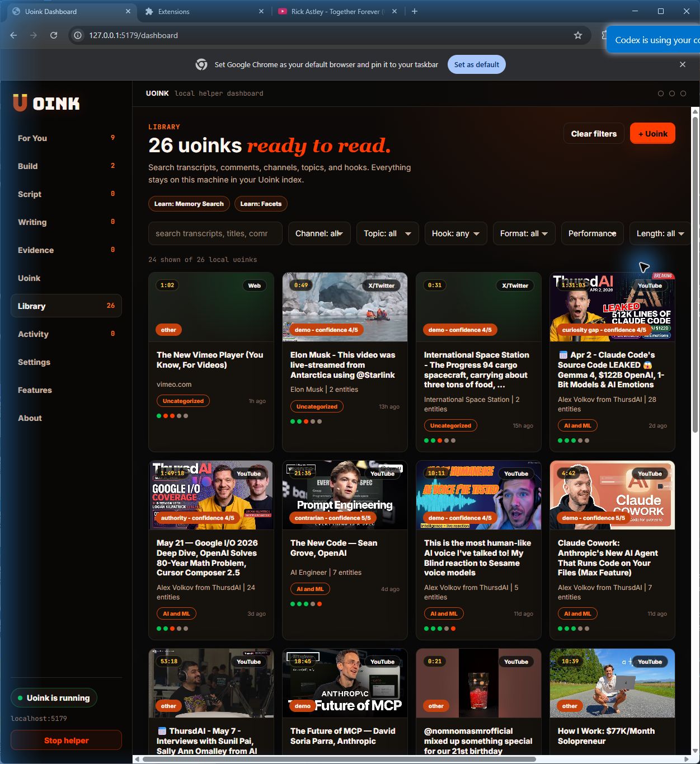The image size is (700, 764).
Task: View site information icon in address bar
Action: pos(78,35)
